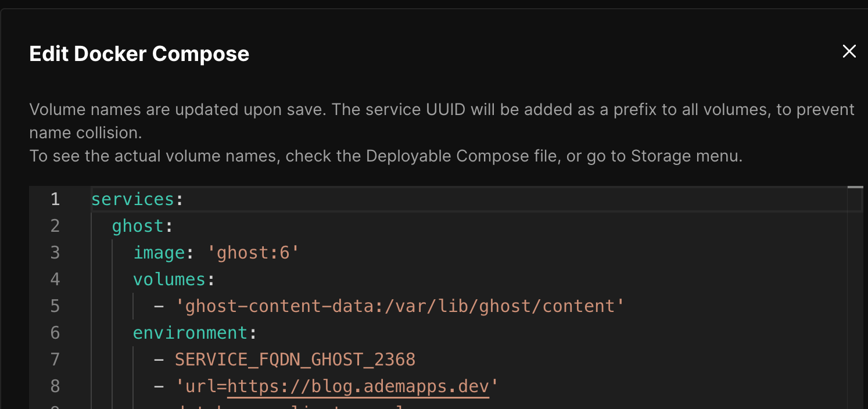Click the ghost-content-data volume path string
868x409 pixels.
click(x=404, y=306)
